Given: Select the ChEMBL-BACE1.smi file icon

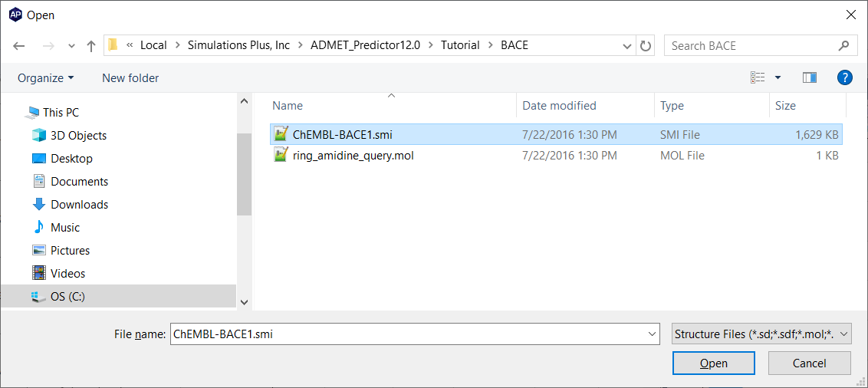Looking at the screenshot, I should click(x=281, y=134).
